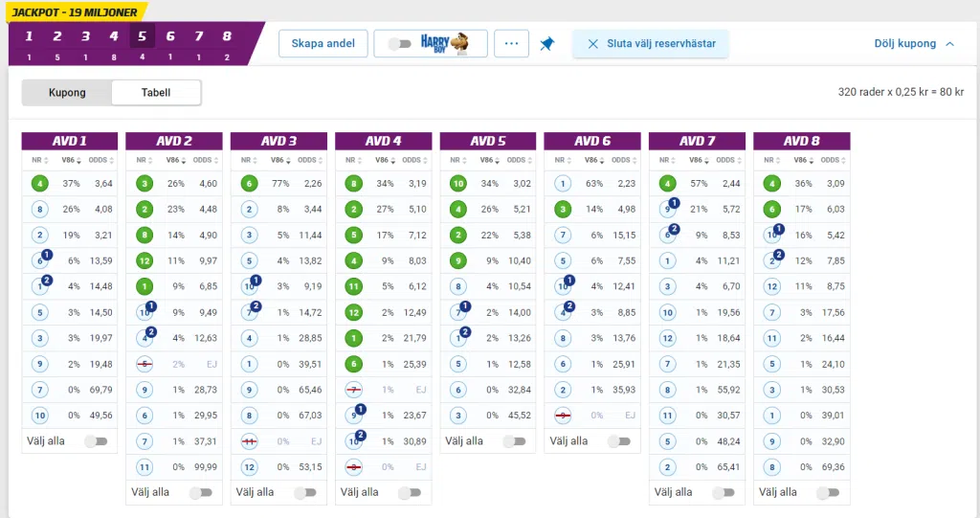Select horse number 4 in AVD 1

[39, 184]
